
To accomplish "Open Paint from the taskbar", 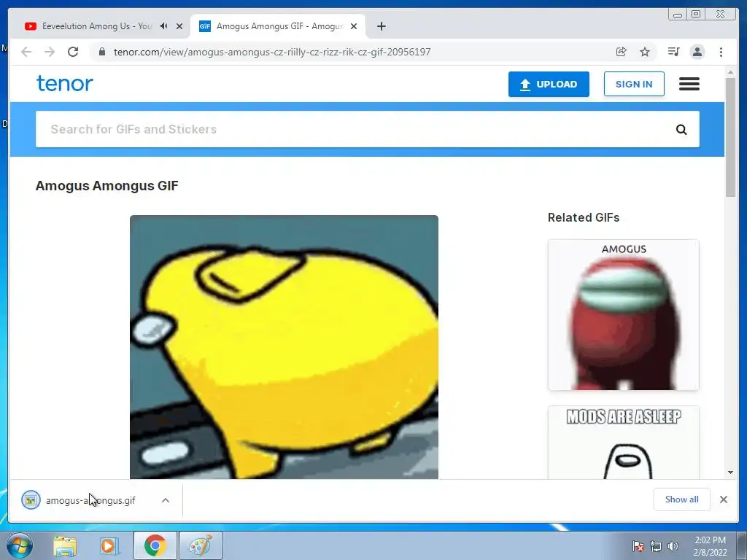I will point(201,545).
